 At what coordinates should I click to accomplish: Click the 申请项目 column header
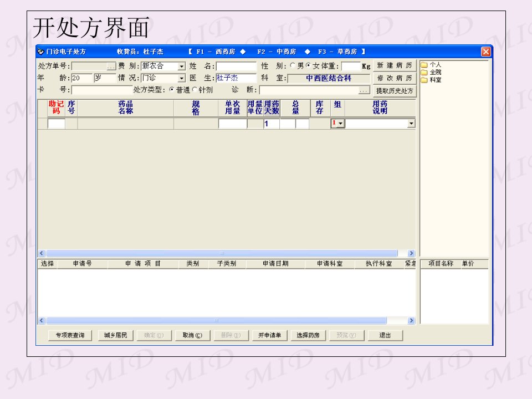pyautogui.click(x=143, y=264)
